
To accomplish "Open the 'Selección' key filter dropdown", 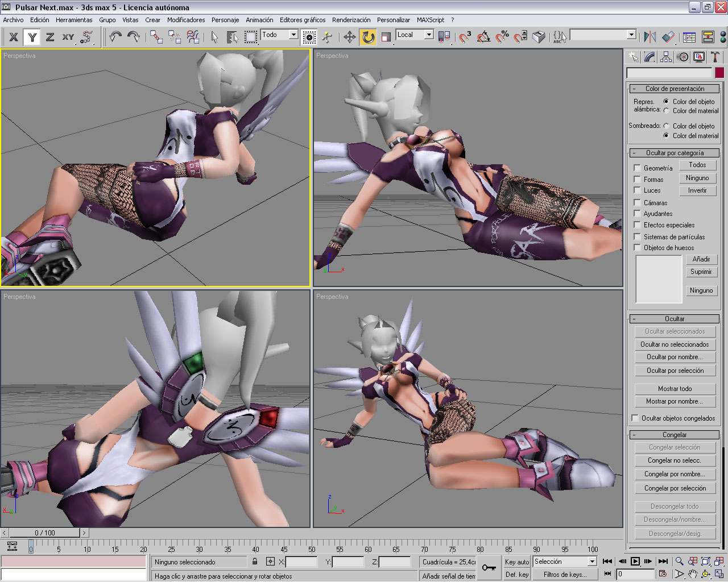I will 592,562.
